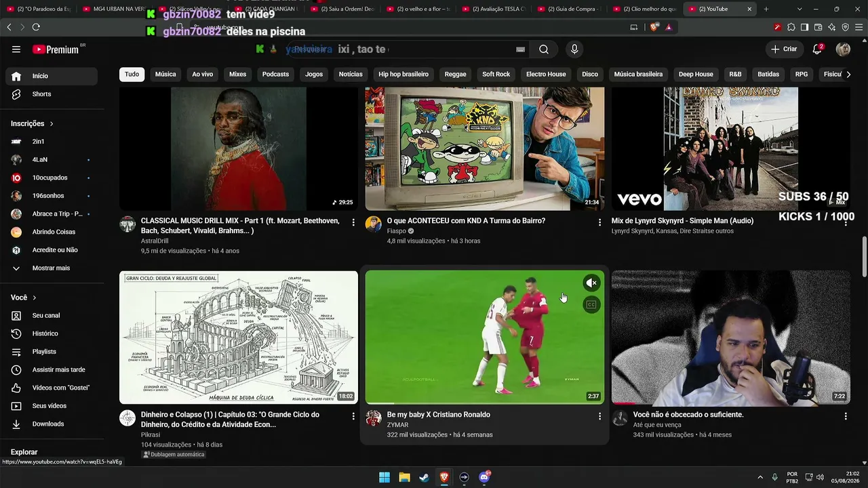Open the 10ocupados channel subscription
Image resolution: width=868 pixels, height=488 pixels.
[x=52, y=178]
